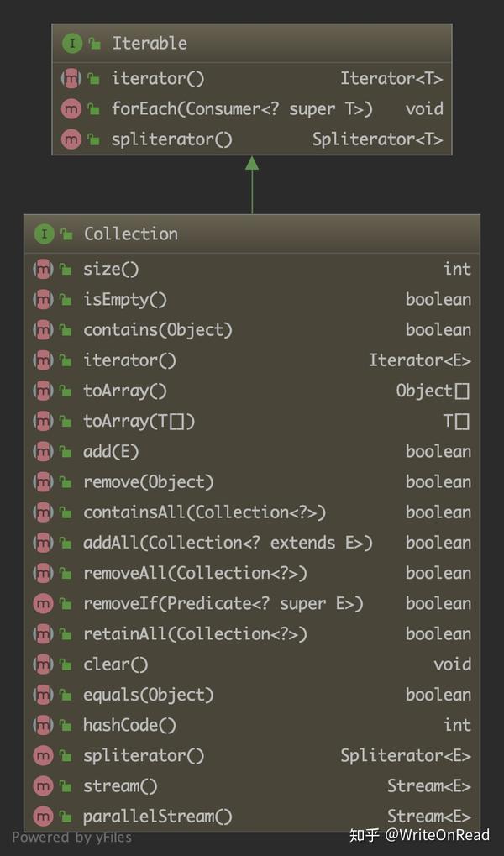Click the Spliterator<E> return type
The width and height of the screenshot is (504, 856).
click(x=405, y=756)
